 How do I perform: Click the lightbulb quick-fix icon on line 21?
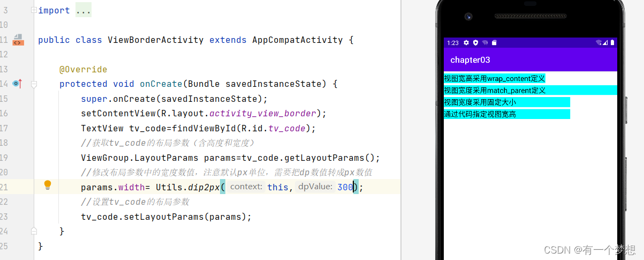[x=47, y=185]
